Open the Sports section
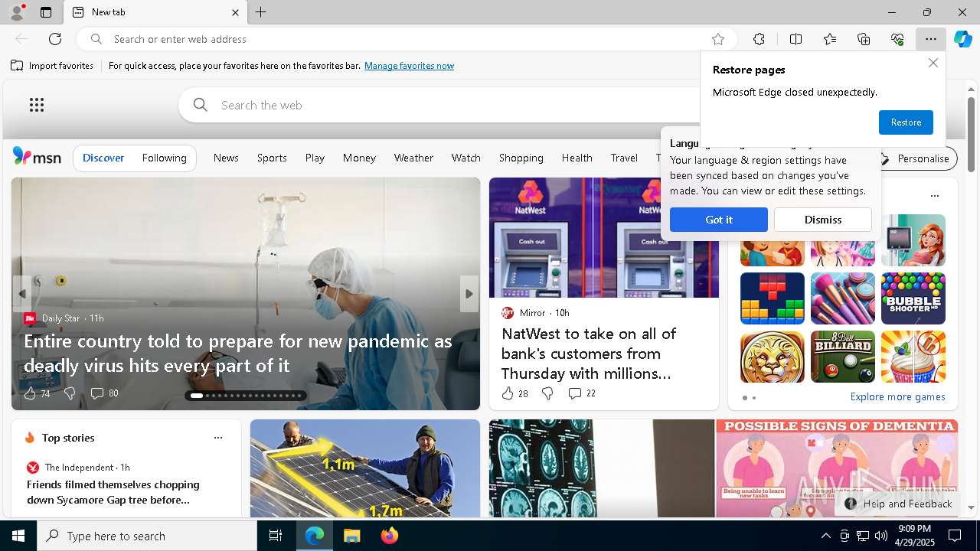Image resolution: width=980 pixels, height=551 pixels. (x=272, y=158)
